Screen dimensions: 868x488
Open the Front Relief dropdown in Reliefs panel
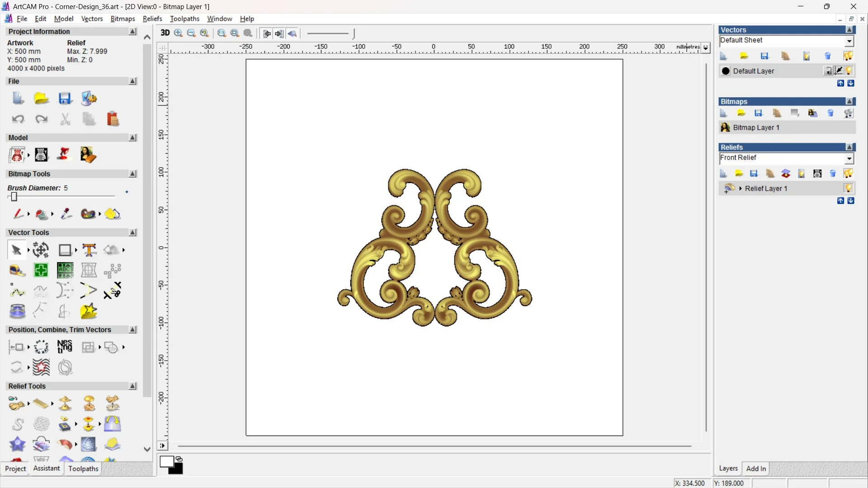click(x=850, y=159)
